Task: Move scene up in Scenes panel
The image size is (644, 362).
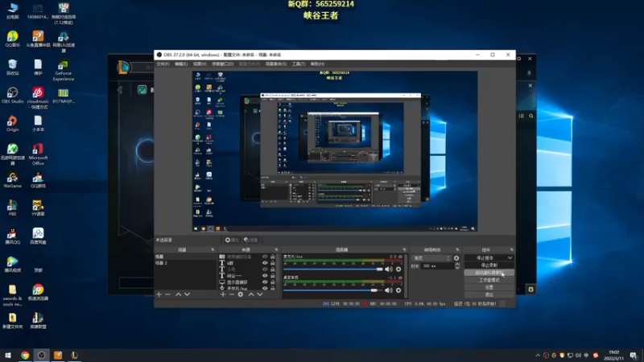Action: [178, 294]
